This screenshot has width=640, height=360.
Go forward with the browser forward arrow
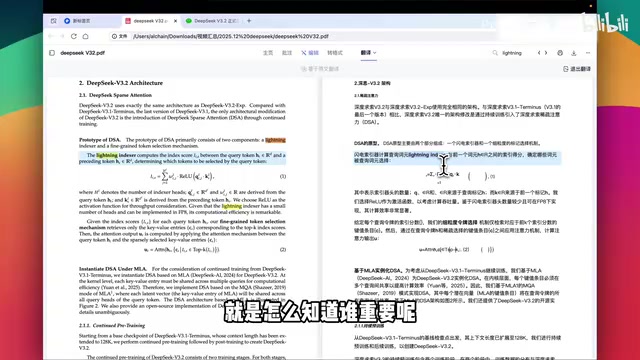point(62,36)
